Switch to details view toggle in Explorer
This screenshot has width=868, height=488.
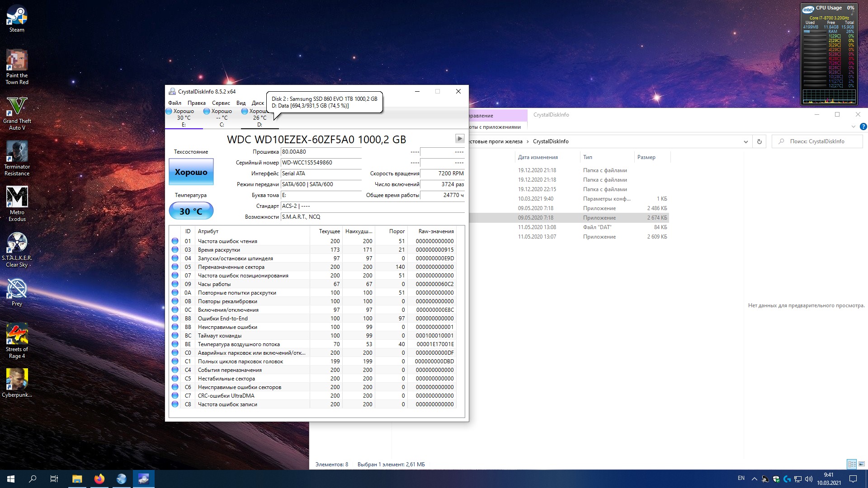coord(852,464)
